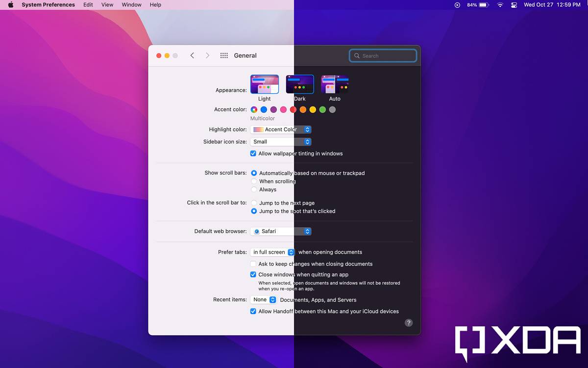Go forward with the right chevron
Viewport: 588px width, 368px height.
click(x=207, y=55)
